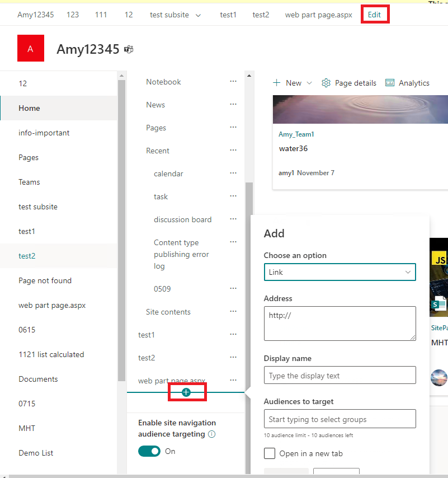Click the Edit link in top navigation

point(374,15)
